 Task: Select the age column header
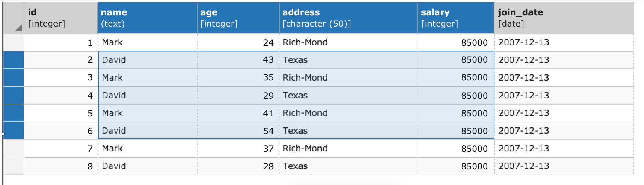[238, 18]
